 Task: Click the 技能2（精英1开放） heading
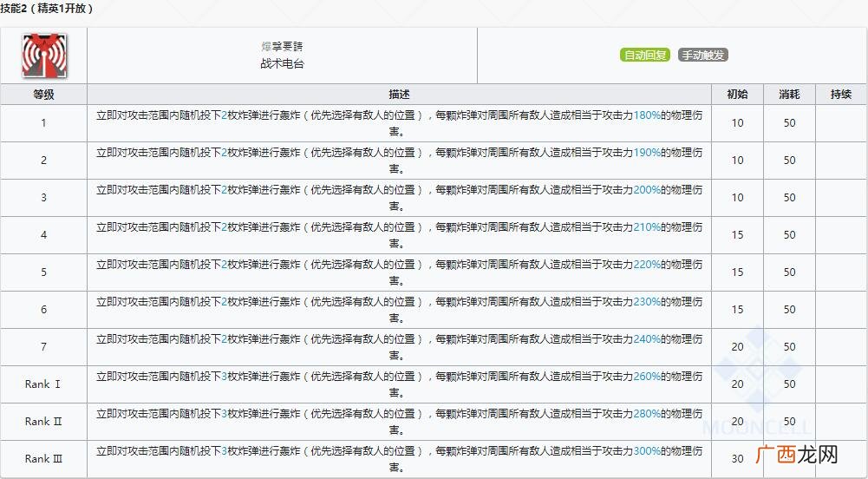pos(47,9)
